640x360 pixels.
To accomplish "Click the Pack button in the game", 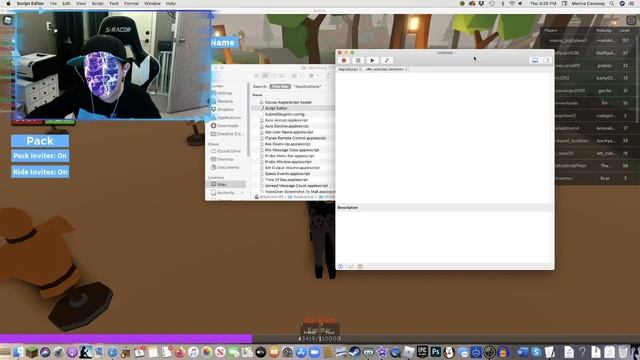I will pos(40,141).
